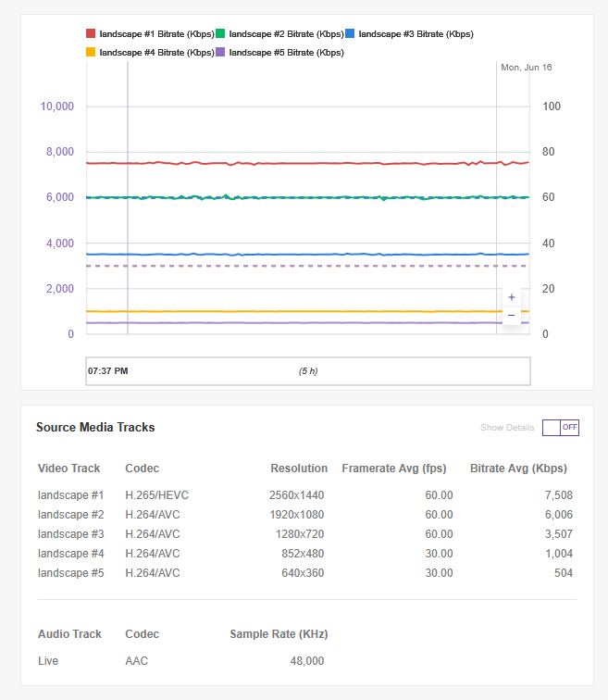Image resolution: width=608 pixels, height=700 pixels.
Task: Click the Resolution column header
Action: (299, 469)
